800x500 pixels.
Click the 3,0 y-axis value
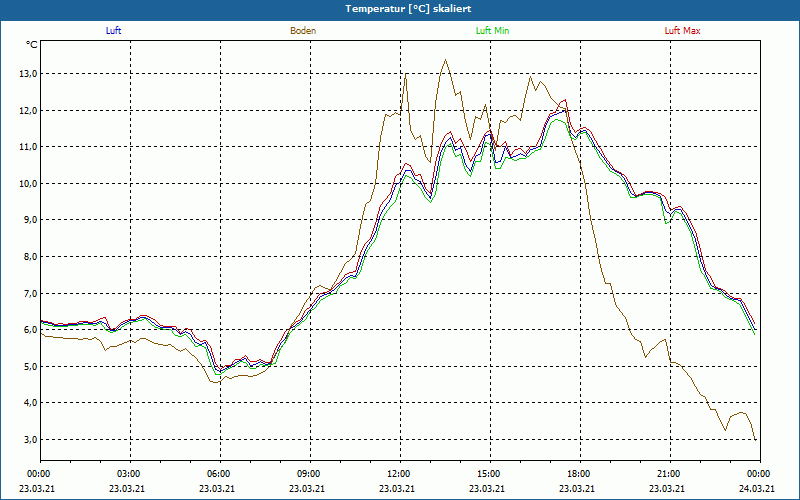(x=30, y=439)
